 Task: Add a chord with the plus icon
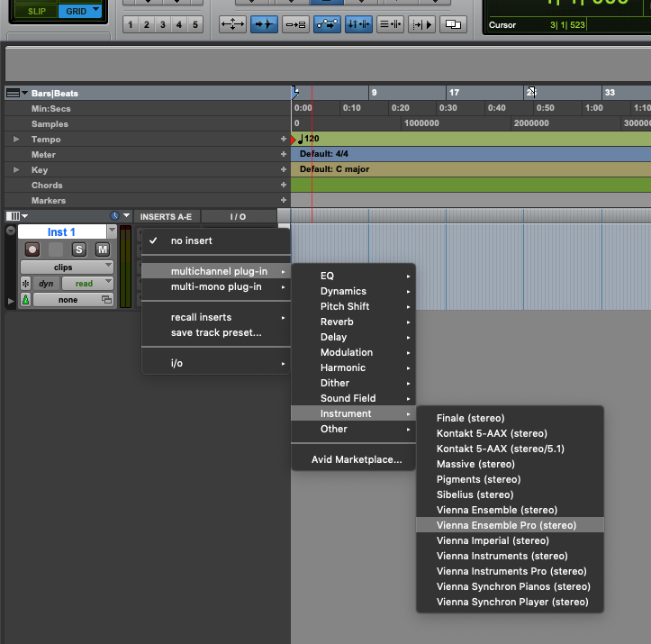point(284,185)
